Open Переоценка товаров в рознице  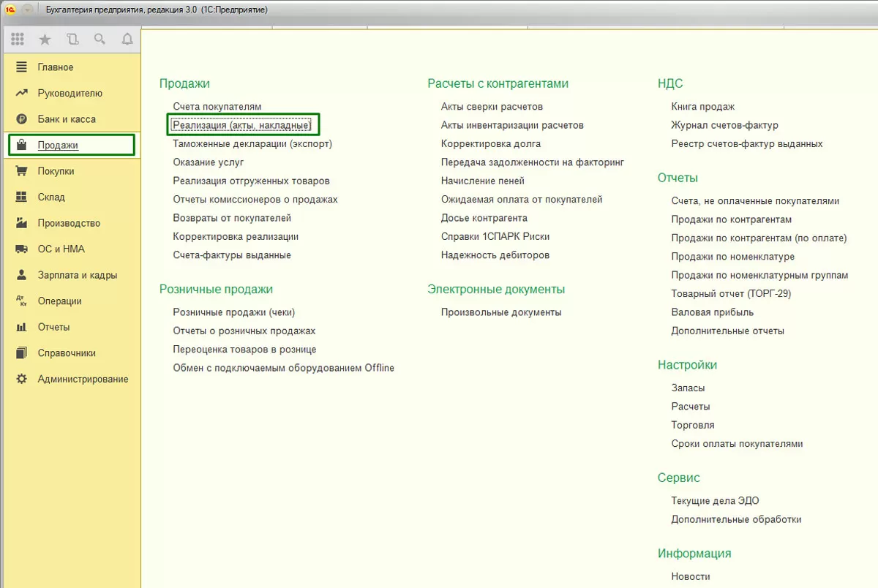244,350
